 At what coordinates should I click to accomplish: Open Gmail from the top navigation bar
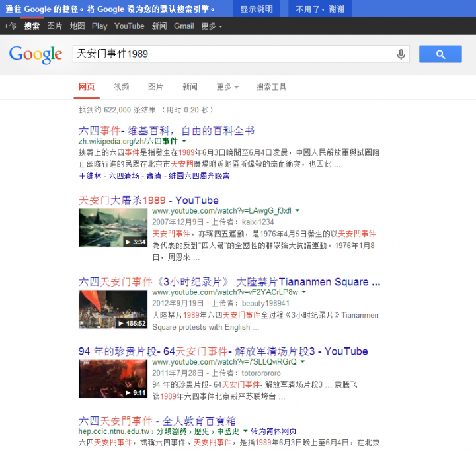point(184,26)
